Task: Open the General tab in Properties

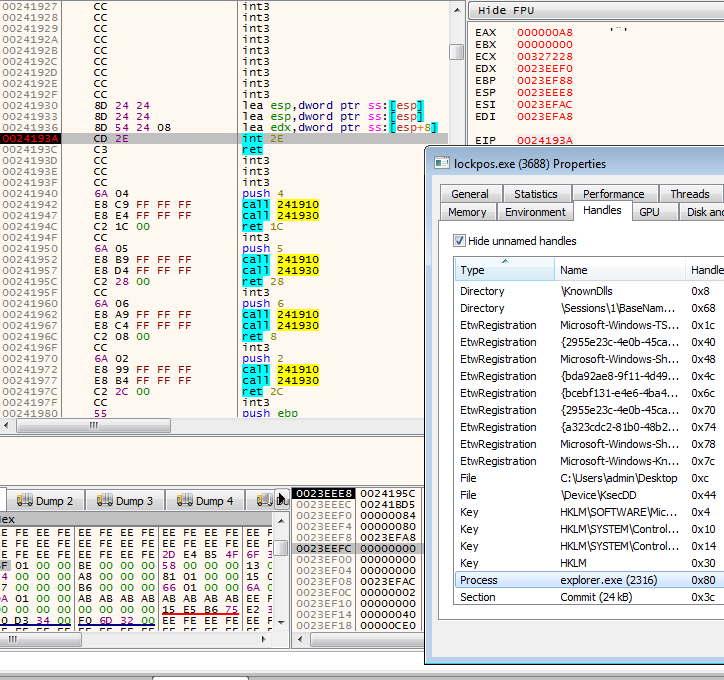Action: point(470,194)
